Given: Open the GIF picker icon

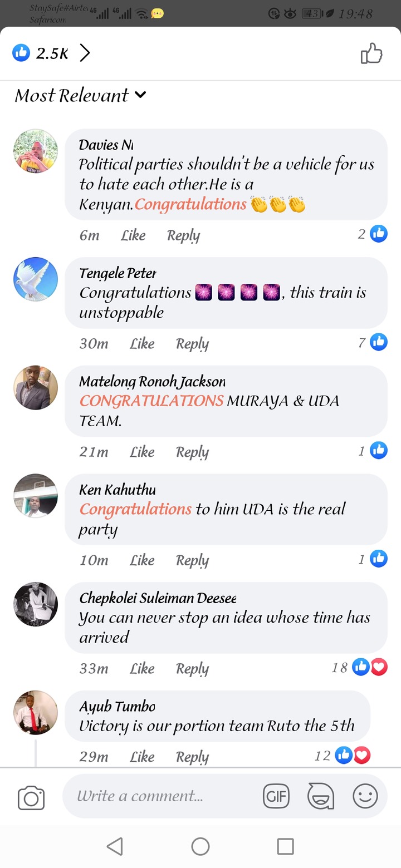Looking at the screenshot, I should pos(276,797).
